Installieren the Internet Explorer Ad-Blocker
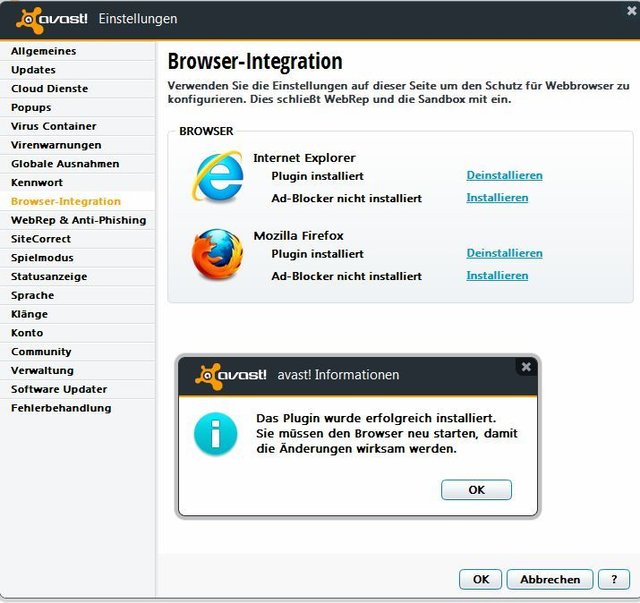The height and width of the screenshot is (603, 640). pos(497,198)
